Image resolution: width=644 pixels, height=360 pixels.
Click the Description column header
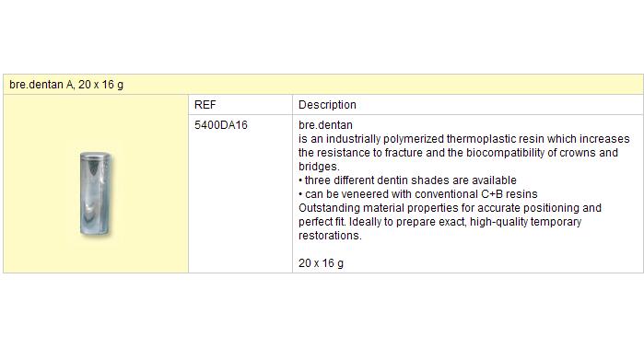point(327,105)
